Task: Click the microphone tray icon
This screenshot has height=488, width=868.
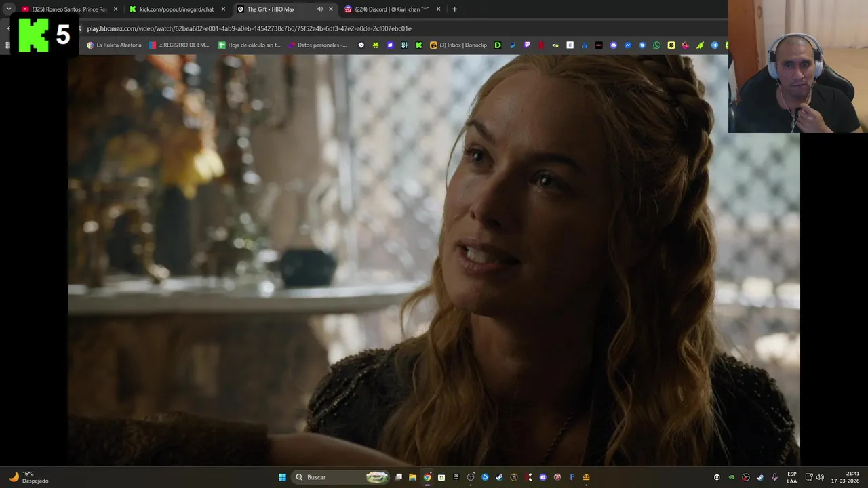Action: tap(774, 477)
